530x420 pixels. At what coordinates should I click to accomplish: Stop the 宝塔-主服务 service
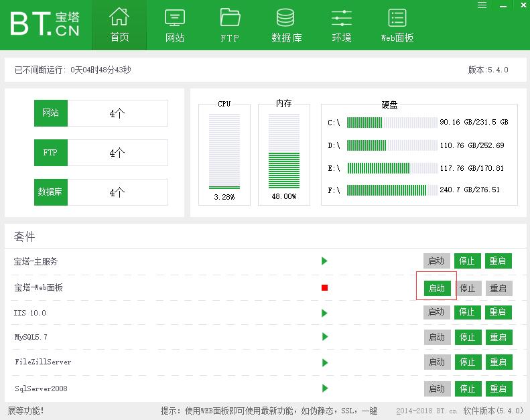pyautogui.click(x=467, y=261)
